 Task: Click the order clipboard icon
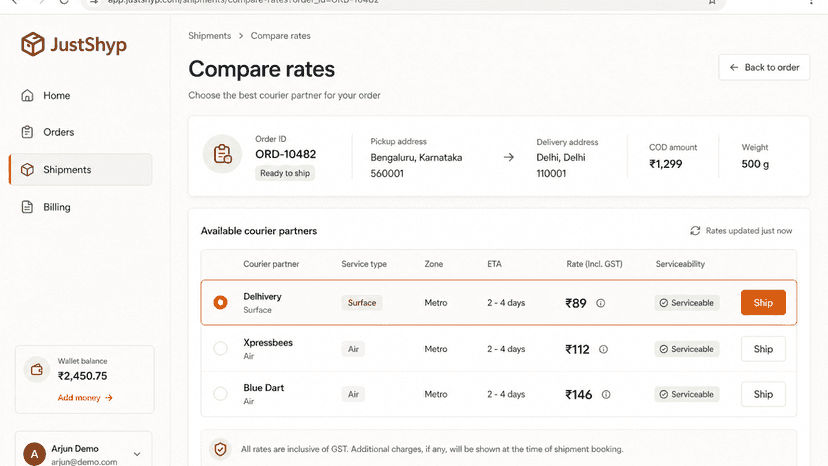pos(222,154)
